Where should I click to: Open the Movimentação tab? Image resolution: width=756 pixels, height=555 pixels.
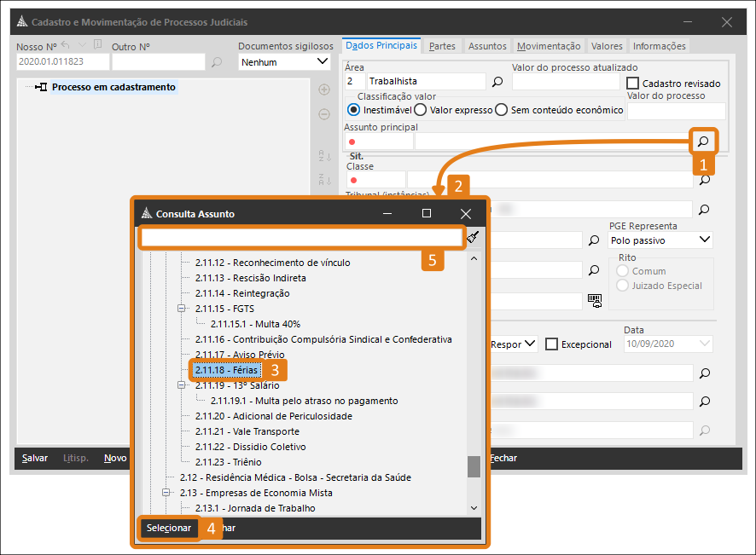pos(549,46)
